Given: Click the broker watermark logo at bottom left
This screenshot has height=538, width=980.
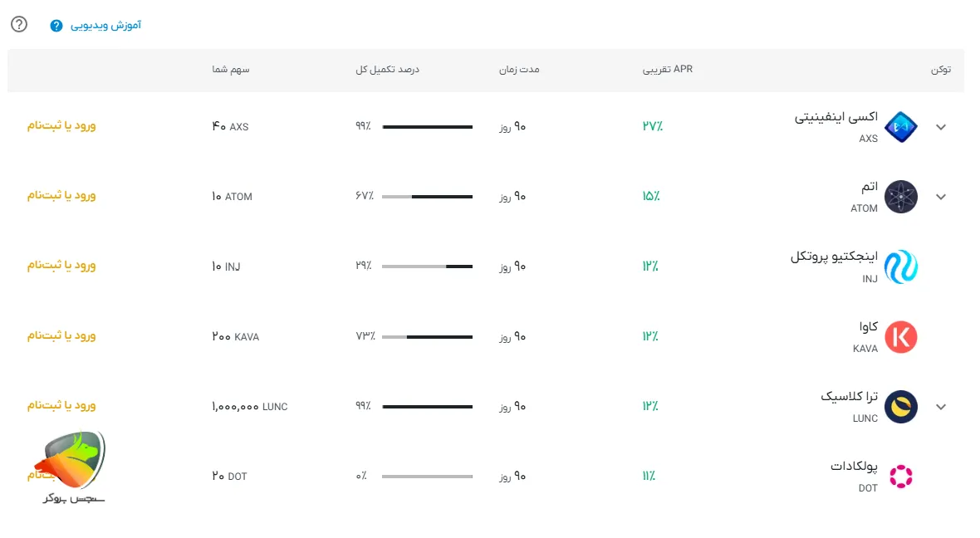Looking at the screenshot, I should click(71, 465).
